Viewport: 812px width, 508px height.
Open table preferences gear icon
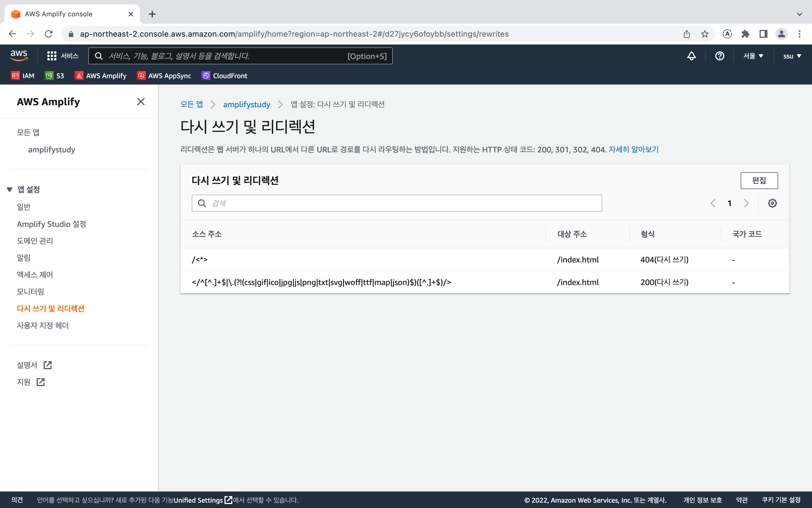pos(773,203)
